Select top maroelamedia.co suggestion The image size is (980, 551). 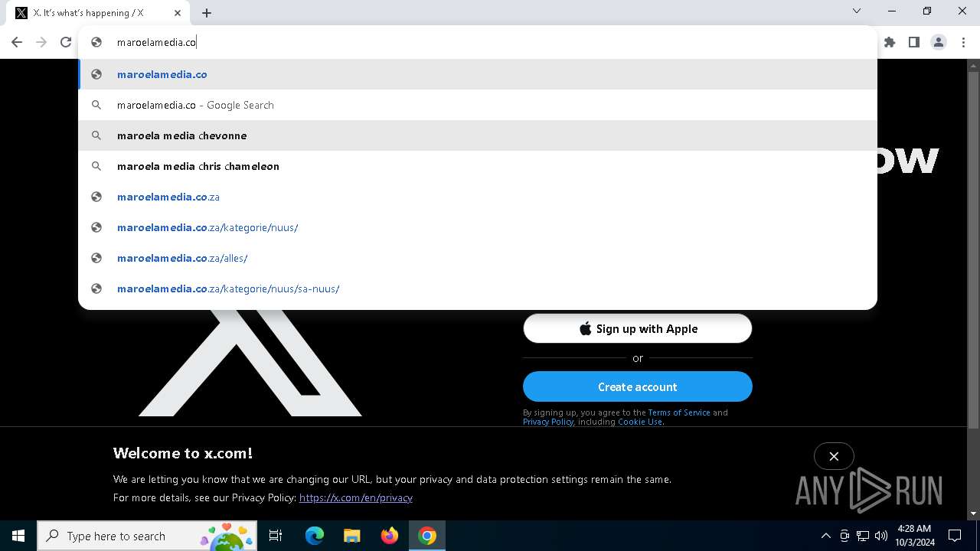pos(478,74)
